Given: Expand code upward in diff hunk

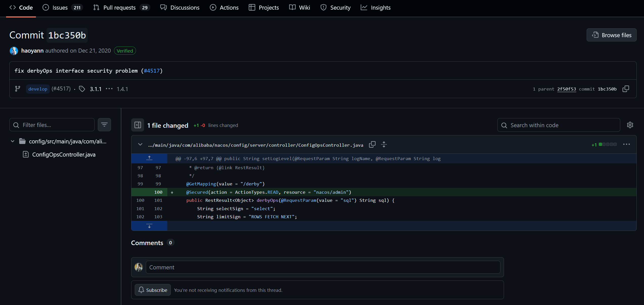Looking at the screenshot, I should point(149,158).
